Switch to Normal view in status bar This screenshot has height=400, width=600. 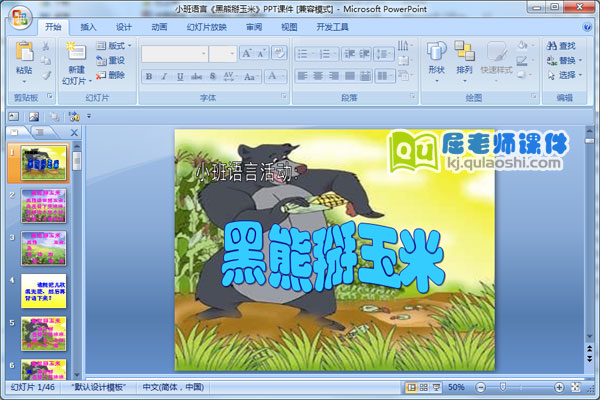click(x=411, y=387)
